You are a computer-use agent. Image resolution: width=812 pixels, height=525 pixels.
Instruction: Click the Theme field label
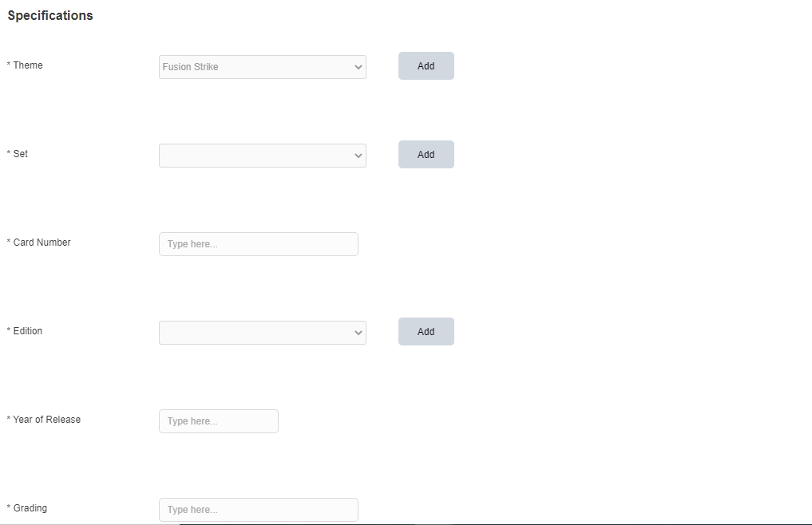[x=28, y=65]
